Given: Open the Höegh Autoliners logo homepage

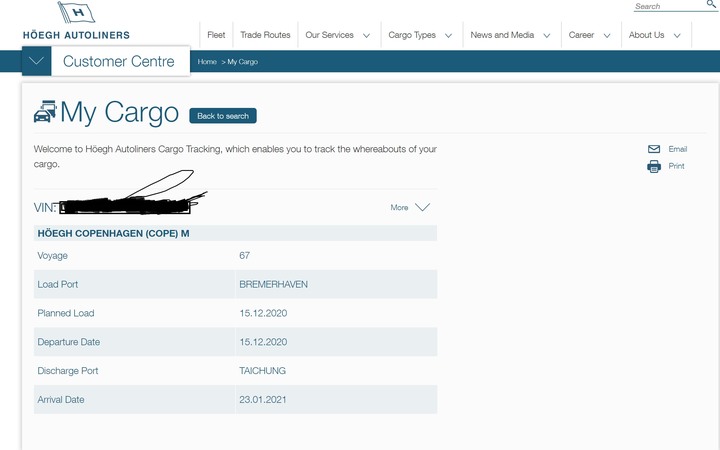Looking at the screenshot, I should (76, 21).
